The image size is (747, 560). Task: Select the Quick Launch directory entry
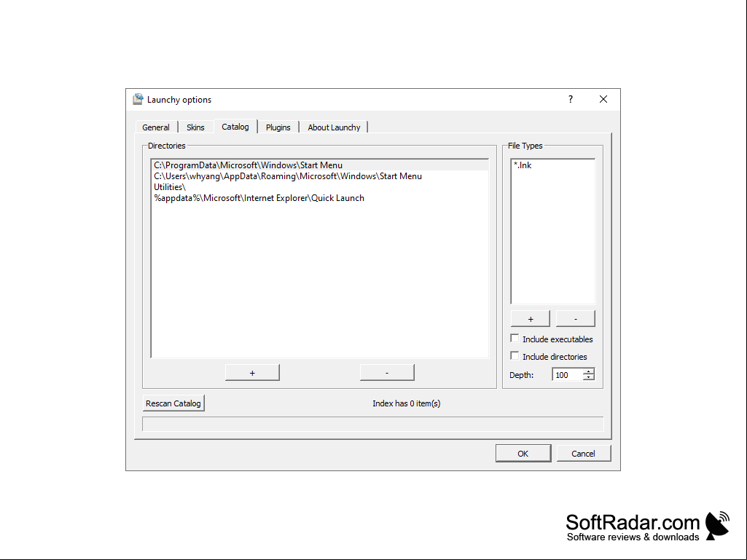320,198
